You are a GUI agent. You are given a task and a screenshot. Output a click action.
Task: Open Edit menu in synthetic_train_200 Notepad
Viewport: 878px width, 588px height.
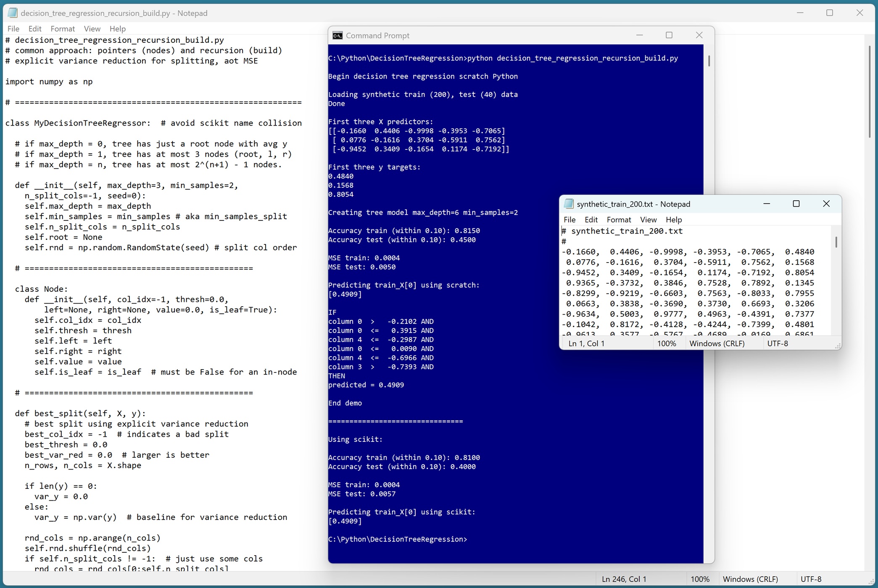[x=591, y=220]
